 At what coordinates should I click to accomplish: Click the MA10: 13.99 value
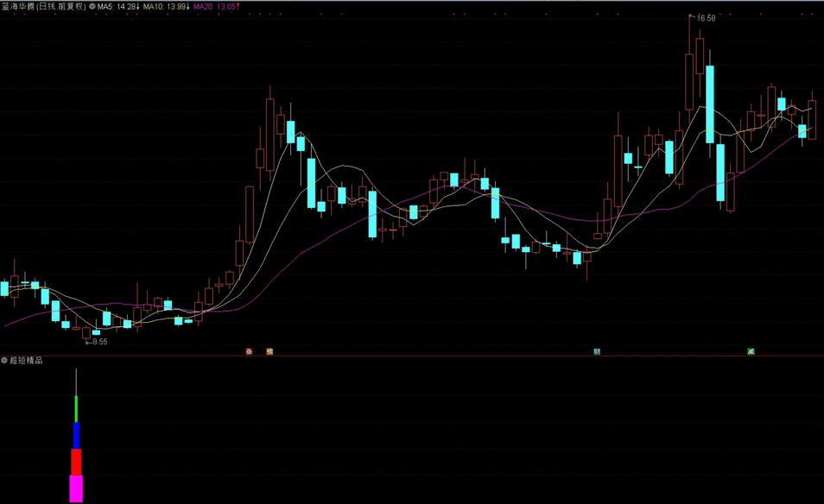pos(164,7)
